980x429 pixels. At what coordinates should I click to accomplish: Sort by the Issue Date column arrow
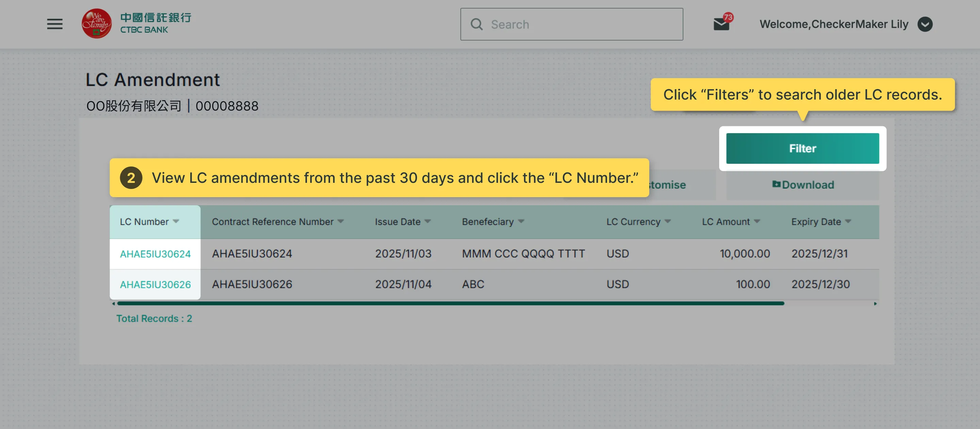coord(428,222)
